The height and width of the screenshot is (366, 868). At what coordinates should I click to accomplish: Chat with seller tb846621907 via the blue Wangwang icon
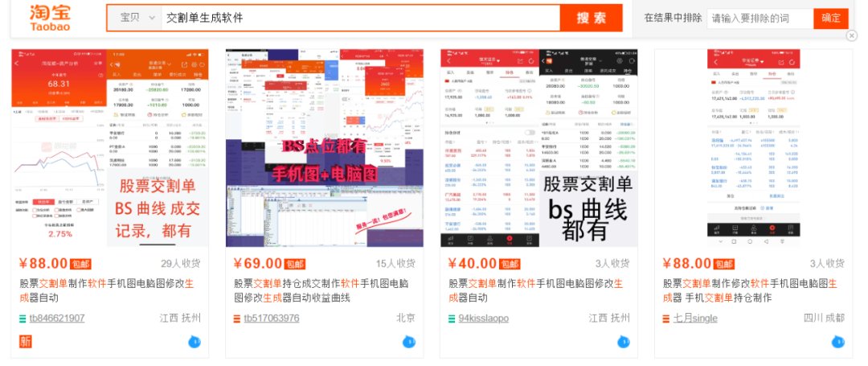pyautogui.click(x=194, y=342)
